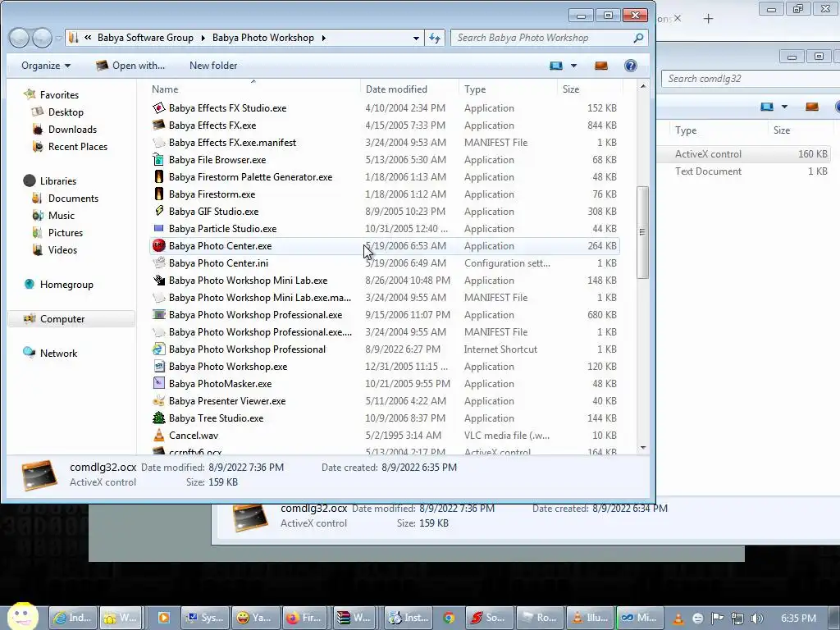Sort by the Type column header
Viewport: 840px width, 630px height.
coord(508,89)
